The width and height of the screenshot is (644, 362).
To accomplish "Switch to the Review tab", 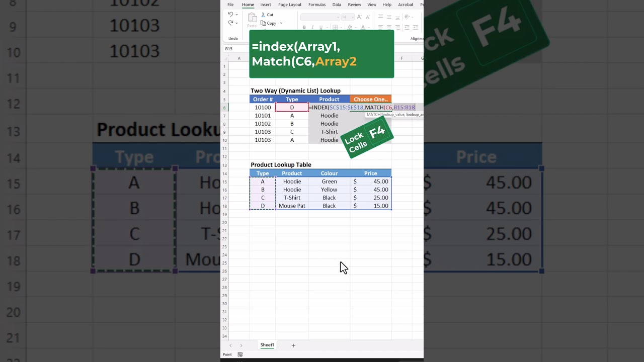I will [354, 5].
